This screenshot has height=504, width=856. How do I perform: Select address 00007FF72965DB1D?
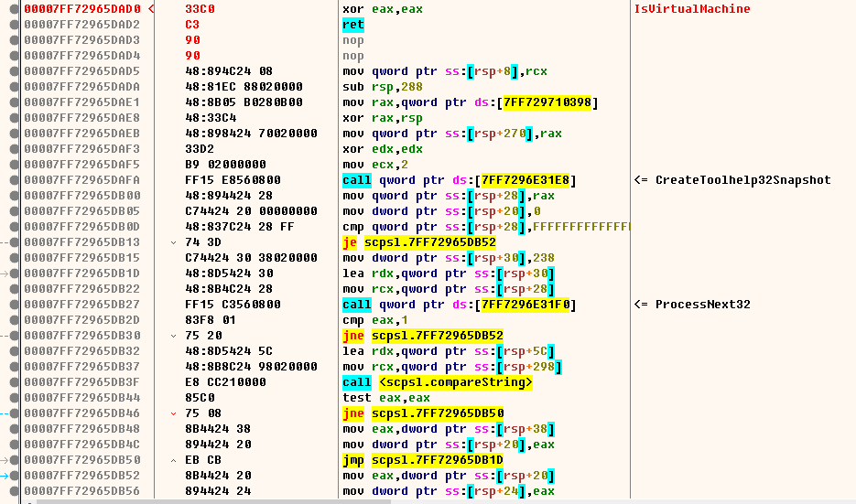coord(81,273)
